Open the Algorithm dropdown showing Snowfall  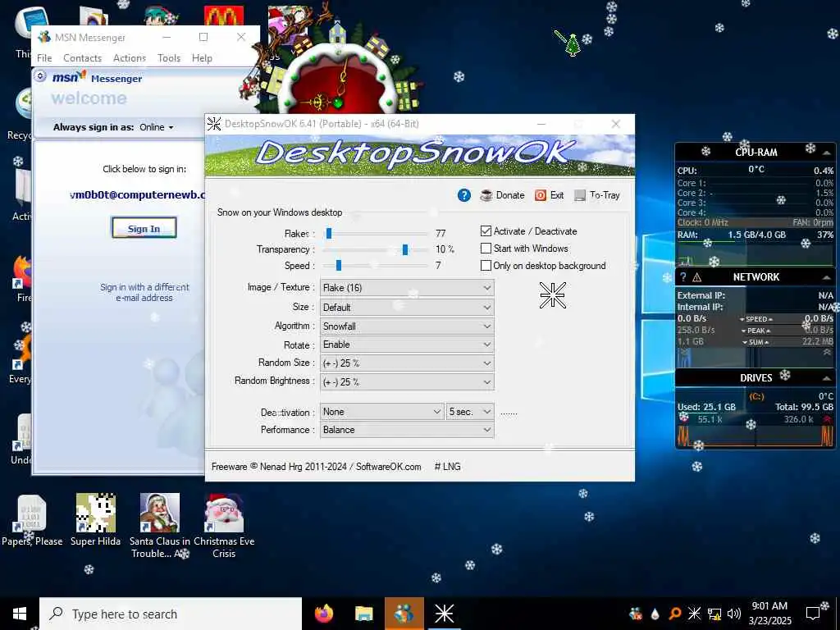(x=407, y=326)
